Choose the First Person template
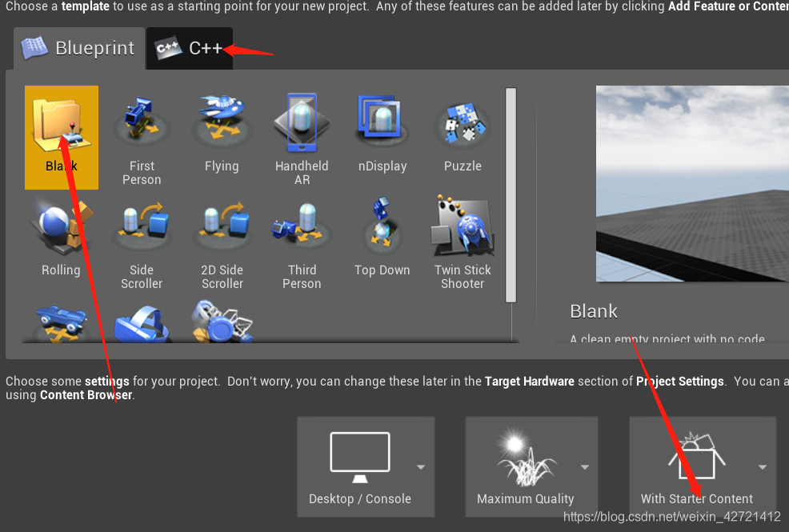 click(142, 138)
